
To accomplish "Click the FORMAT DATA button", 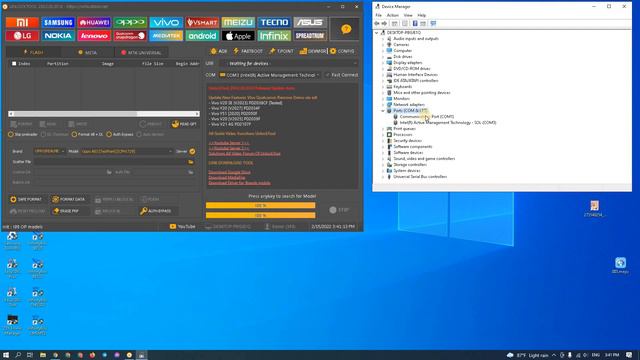I will (69, 199).
